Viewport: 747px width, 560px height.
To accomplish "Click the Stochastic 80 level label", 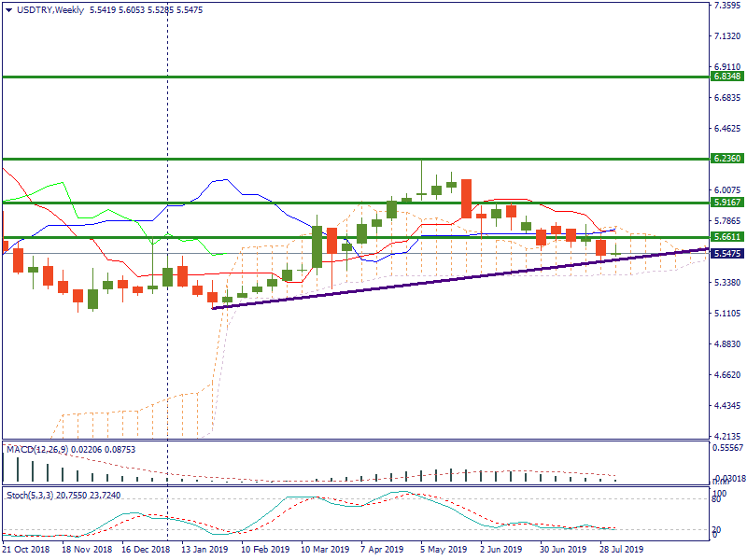I will tap(718, 499).
